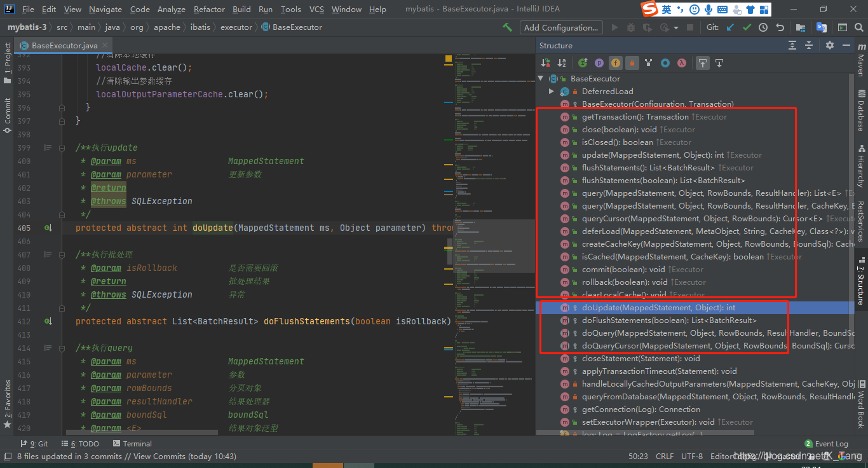This screenshot has height=468, width=868.
Task: Click Run Anything icon in toolbar
Action: tap(842, 27)
